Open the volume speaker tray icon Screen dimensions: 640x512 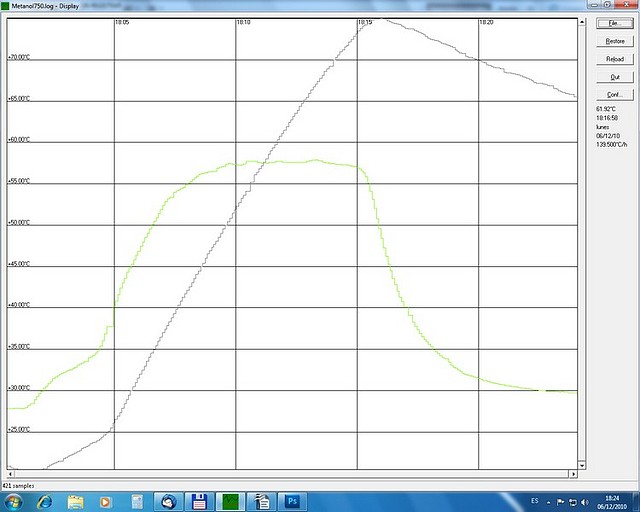[585, 502]
